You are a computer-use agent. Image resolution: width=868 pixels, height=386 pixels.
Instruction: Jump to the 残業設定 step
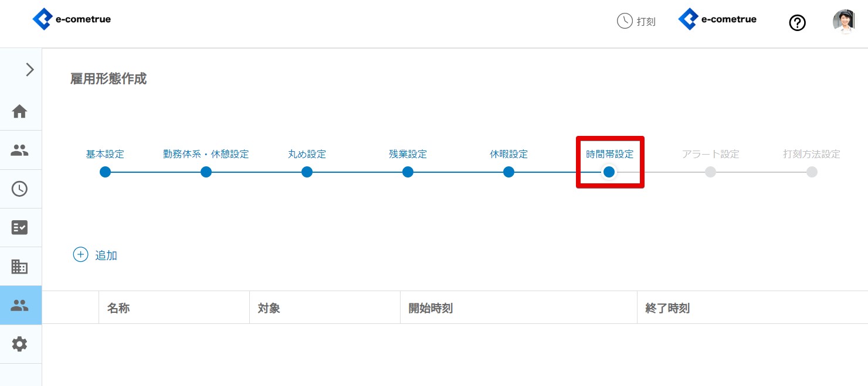pos(408,172)
